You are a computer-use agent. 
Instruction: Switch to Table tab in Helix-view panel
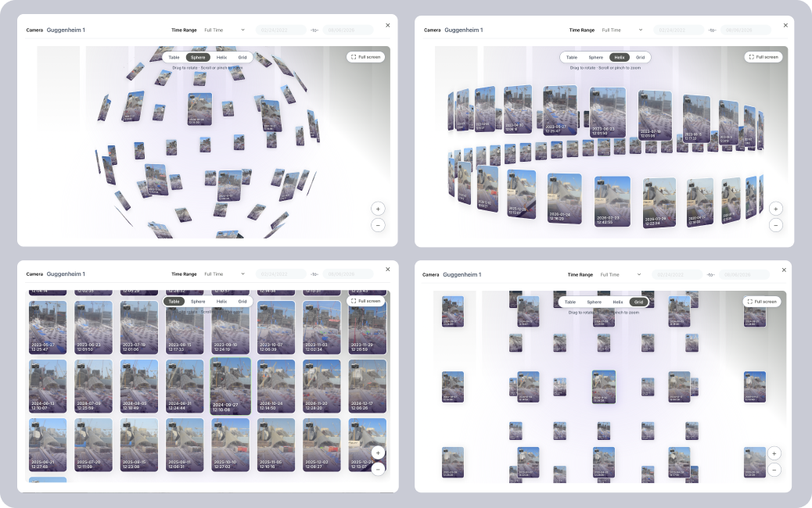coord(572,57)
